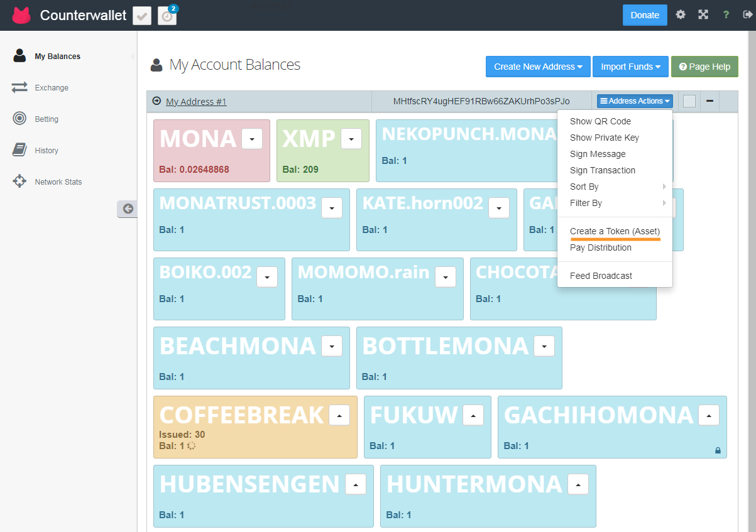This screenshot has width=756, height=532.
Task: Open the MONA asset dropdown arrow
Action: 252,139
